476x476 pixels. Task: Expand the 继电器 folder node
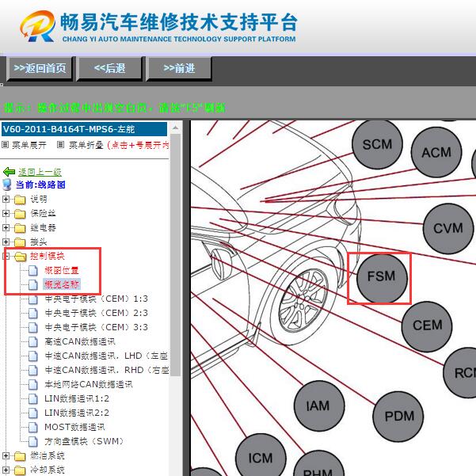click(x=6, y=227)
